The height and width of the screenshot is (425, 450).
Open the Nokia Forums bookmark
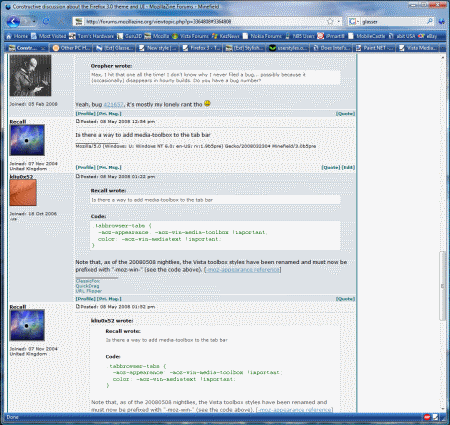[x=262, y=36]
